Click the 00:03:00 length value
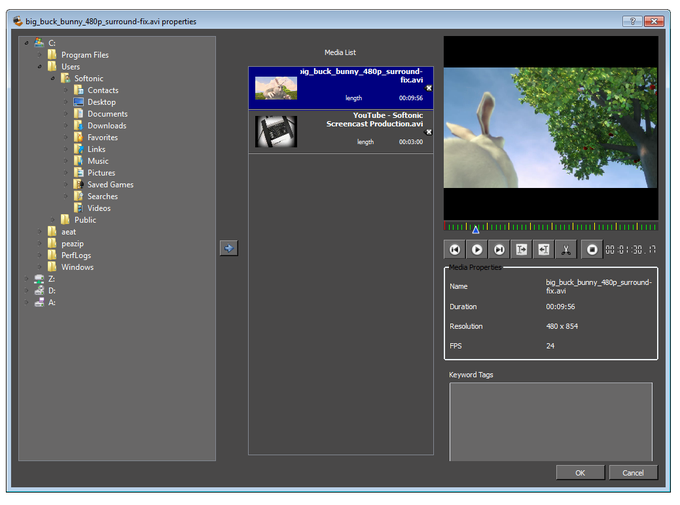The height and width of the screenshot is (505, 680). click(x=411, y=142)
